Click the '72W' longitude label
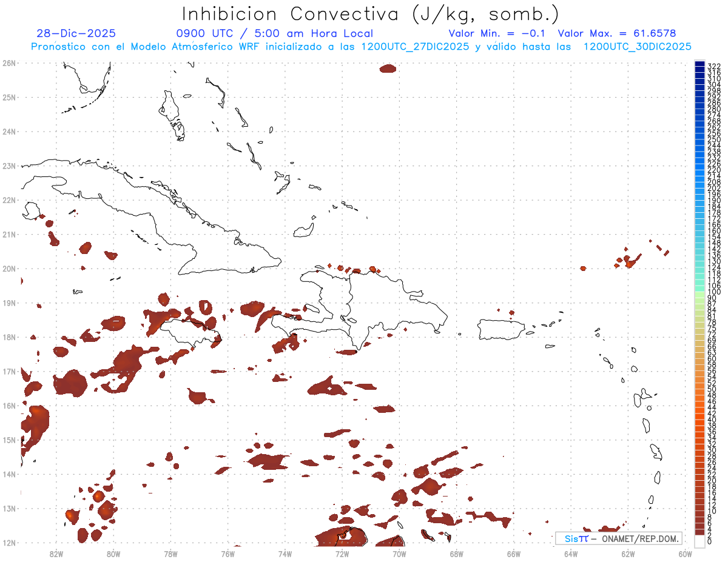The height and width of the screenshot is (562, 728). (x=342, y=554)
